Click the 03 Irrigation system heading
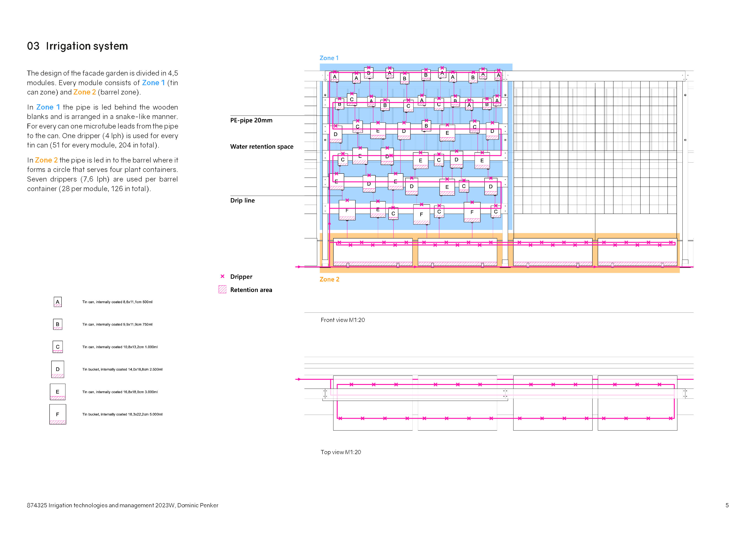756x534 pixels. point(77,46)
